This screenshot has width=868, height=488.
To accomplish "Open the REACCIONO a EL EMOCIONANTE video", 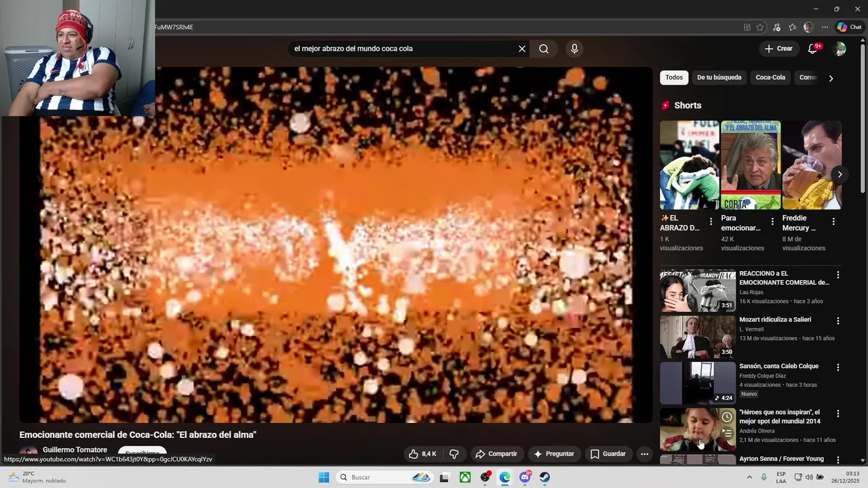I will 698,291.
